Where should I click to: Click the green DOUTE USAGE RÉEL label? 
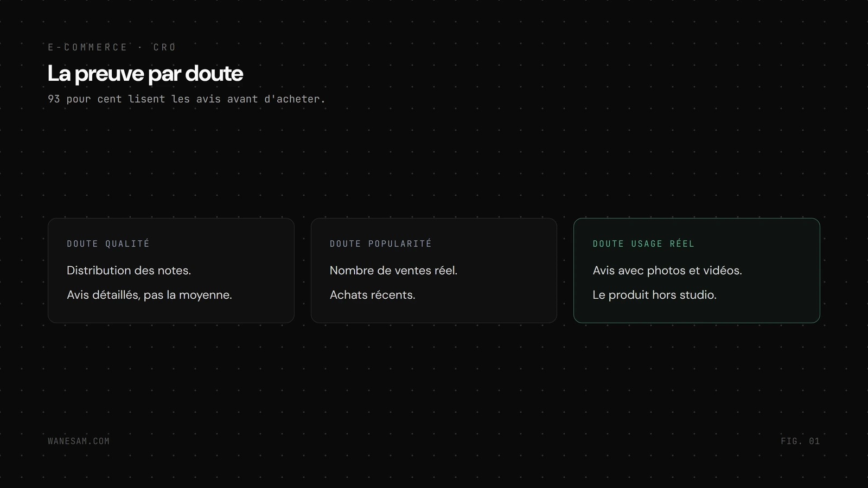pyautogui.click(x=643, y=244)
